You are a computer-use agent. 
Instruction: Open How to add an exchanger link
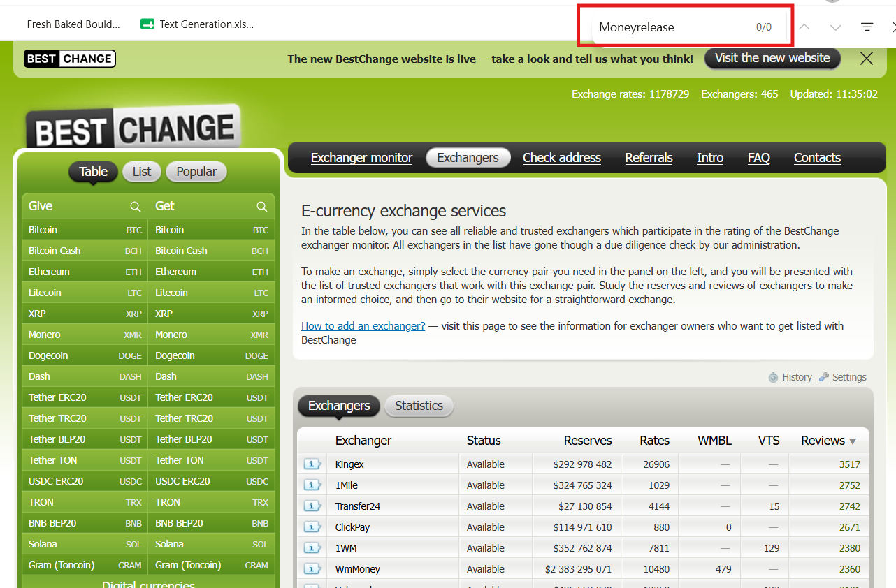363,326
